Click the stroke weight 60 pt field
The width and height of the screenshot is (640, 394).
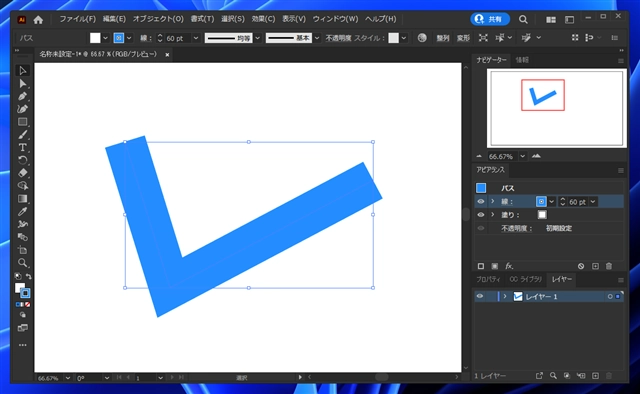[178, 38]
